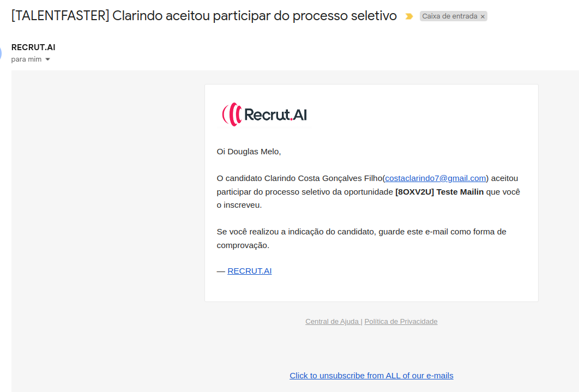Image resolution: width=579 pixels, height=392 pixels.
Task: Click the para mim recipient text
Action: (26, 59)
